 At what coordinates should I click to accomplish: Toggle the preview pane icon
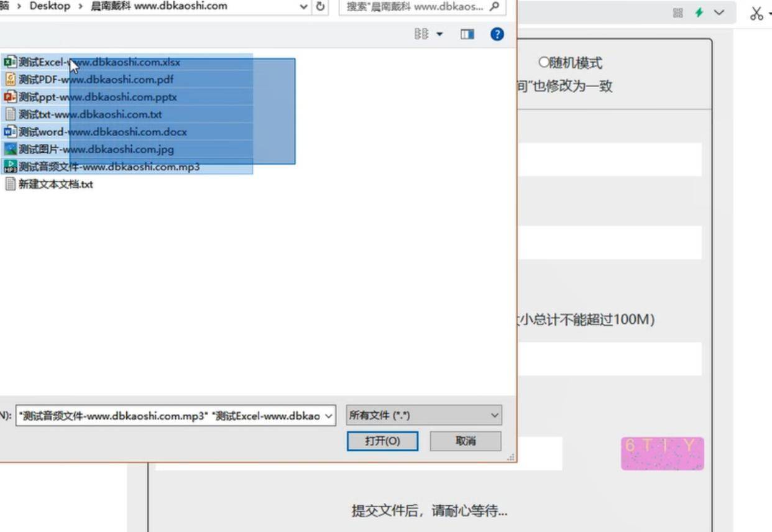(x=467, y=34)
